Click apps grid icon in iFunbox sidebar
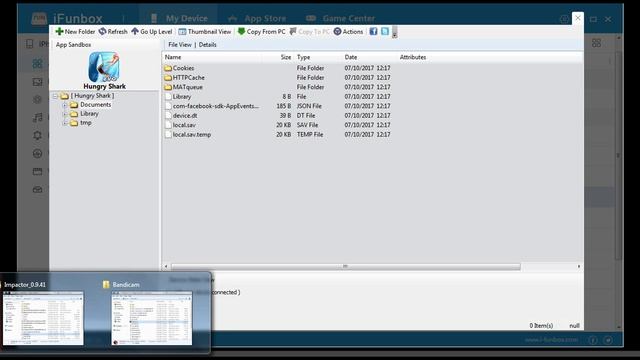The width and height of the screenshot is (640, 360). pyautogui.click(x=37, y=63)
